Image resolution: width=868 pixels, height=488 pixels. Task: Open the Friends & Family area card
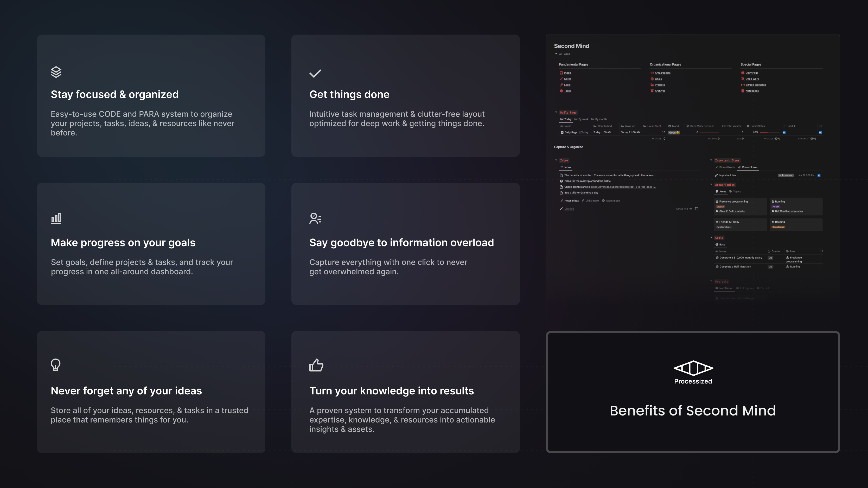[740, 225]
